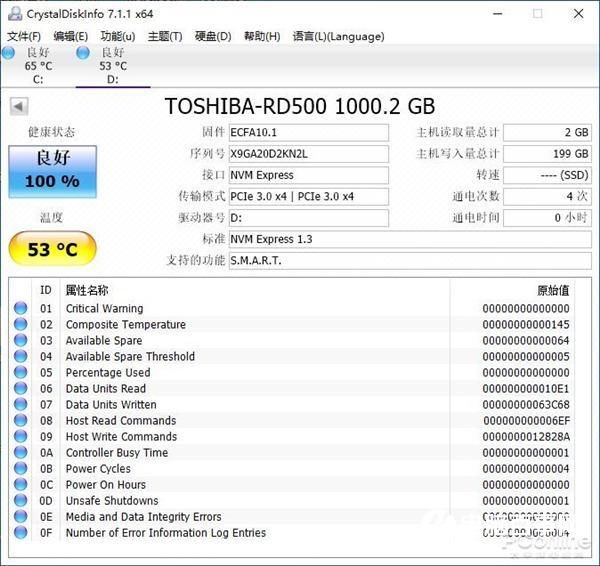Click the status circle for Percentage Used

click(21, 372)
